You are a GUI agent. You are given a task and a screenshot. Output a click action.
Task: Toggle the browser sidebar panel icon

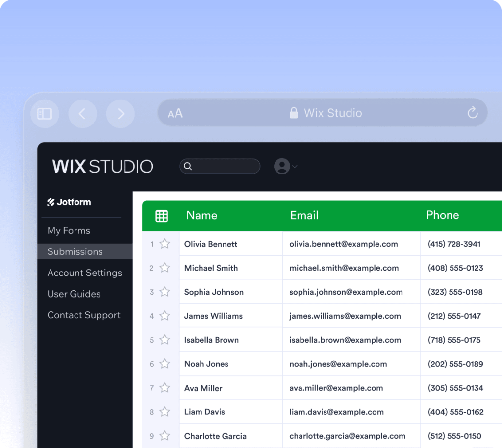point(45,114)
